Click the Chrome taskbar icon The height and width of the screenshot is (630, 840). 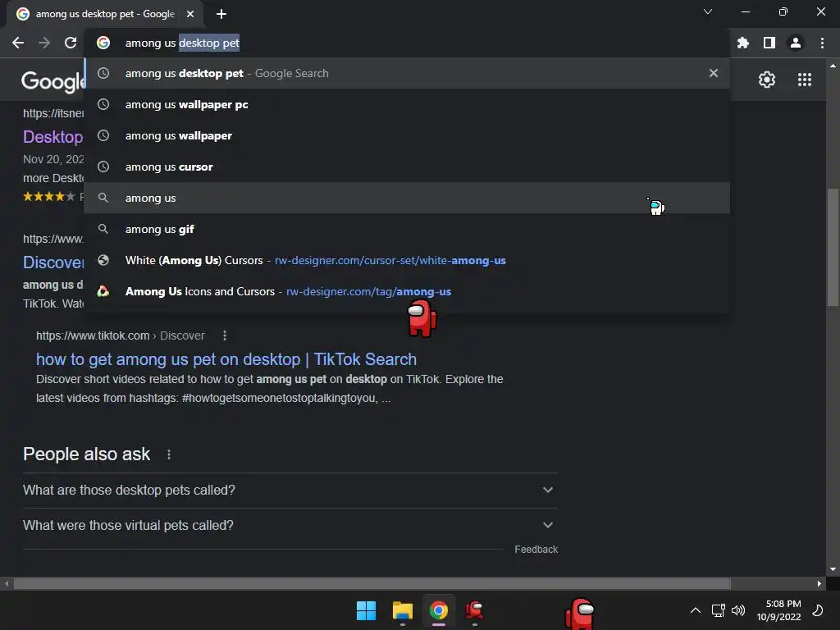coord(438,610)
